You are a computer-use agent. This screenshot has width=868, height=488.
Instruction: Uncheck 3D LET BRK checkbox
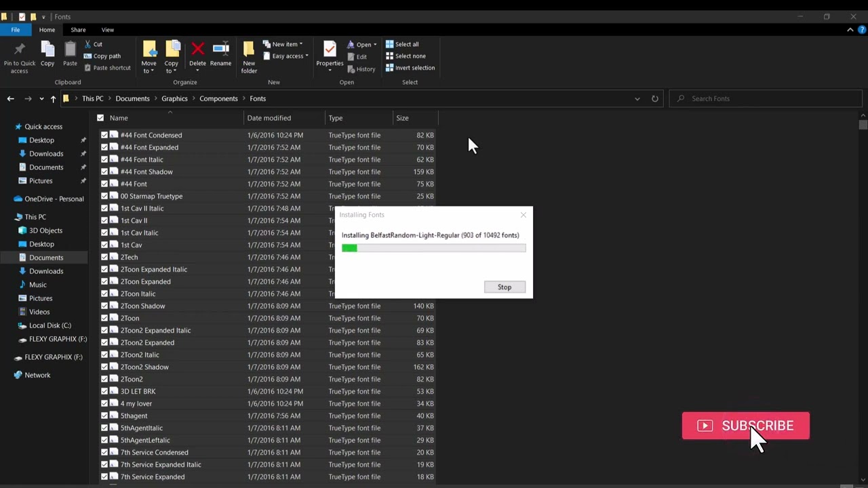coord(104,391)
